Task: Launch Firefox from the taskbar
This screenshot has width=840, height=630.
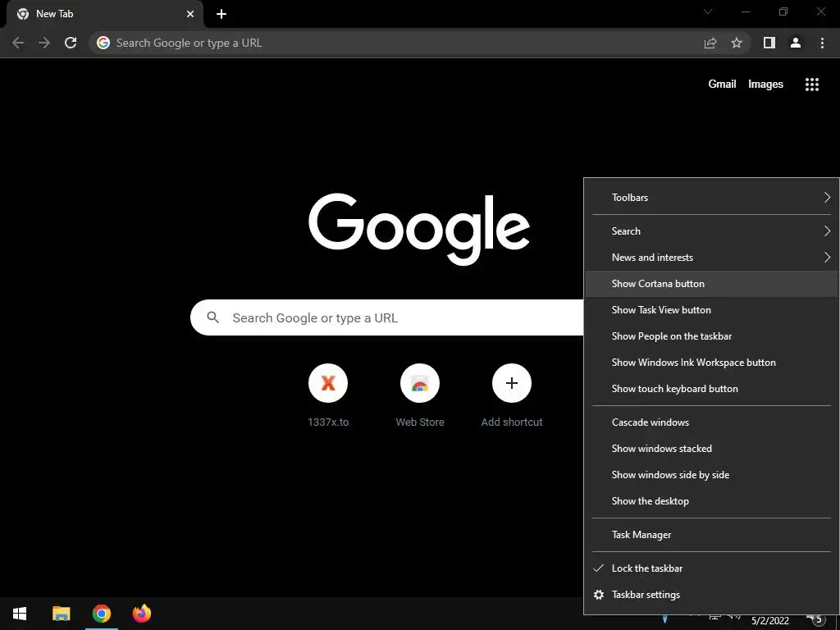Action: click(x=141, y=614)
